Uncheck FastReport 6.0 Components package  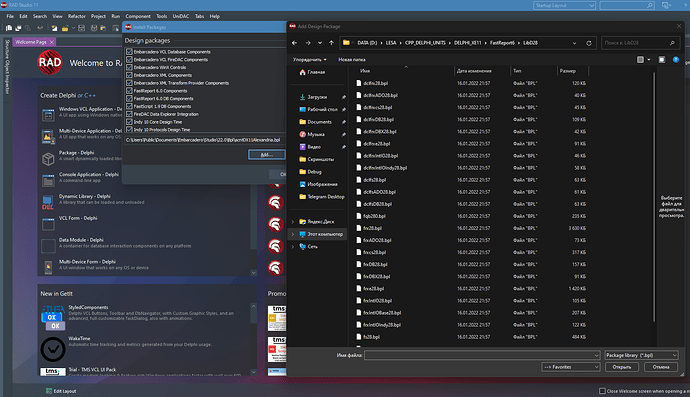(129, 91)
